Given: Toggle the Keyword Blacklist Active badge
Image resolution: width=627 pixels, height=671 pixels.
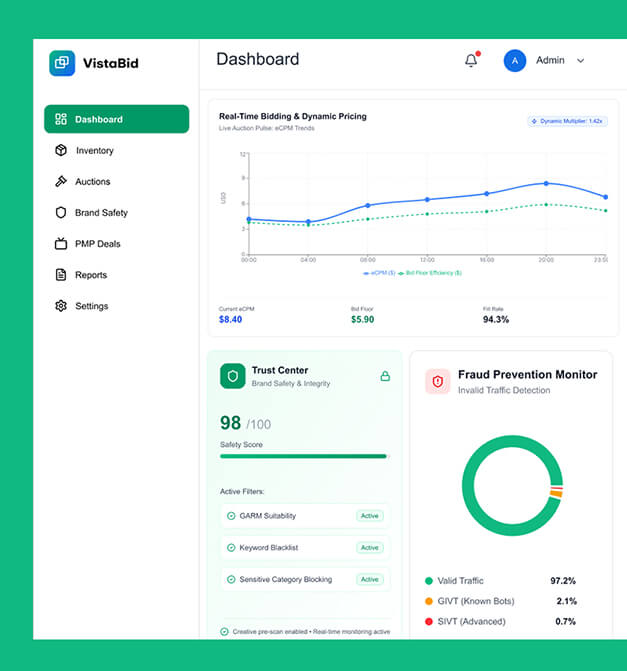Looking at the screenshot, I should [370, 548].
